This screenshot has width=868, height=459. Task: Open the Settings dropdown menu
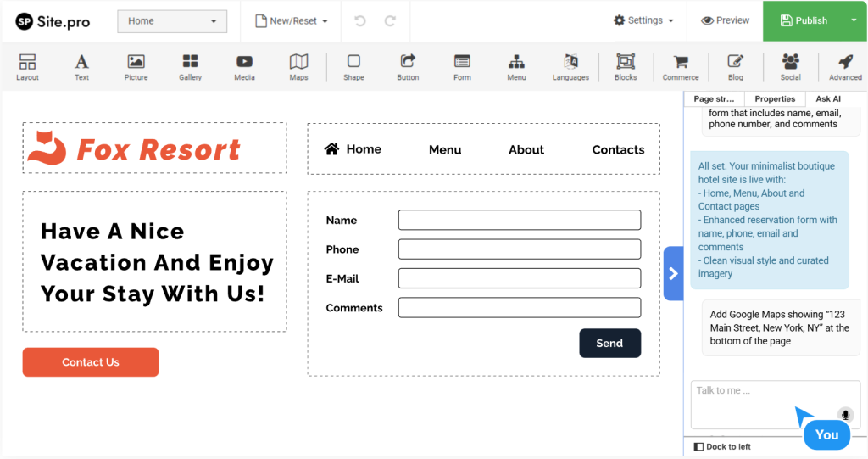pyautogui.click(x=644, y=20)
